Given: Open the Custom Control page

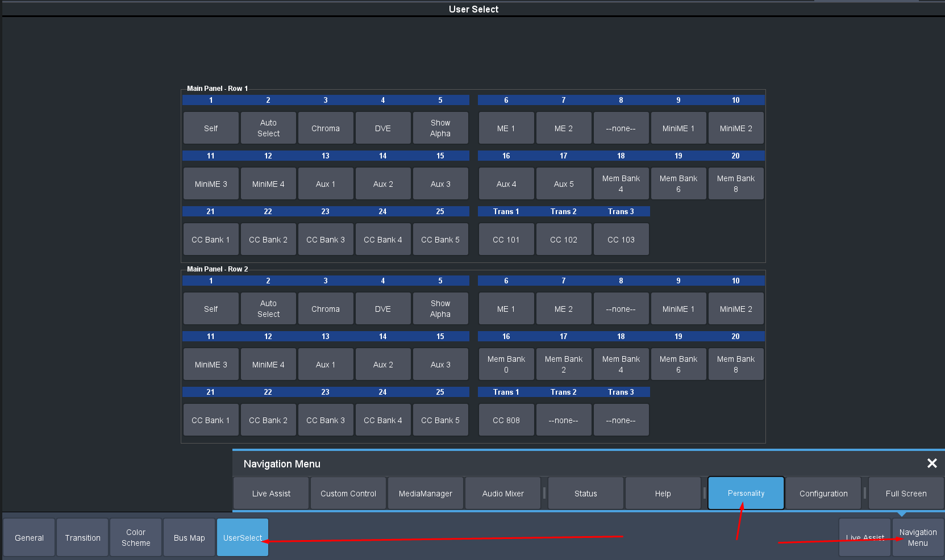Looking at the screenshot, I should pyautogui.click(x=348, y=494).
